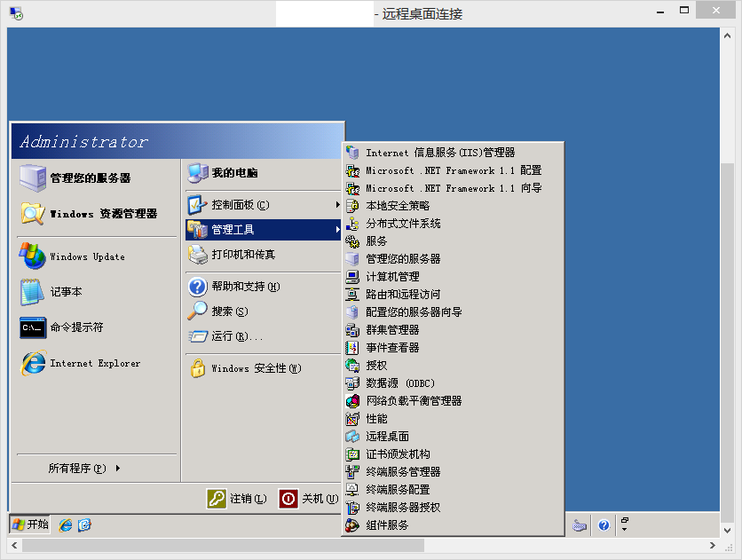Launch Internet Explorer from start menu list

point(96,363)
